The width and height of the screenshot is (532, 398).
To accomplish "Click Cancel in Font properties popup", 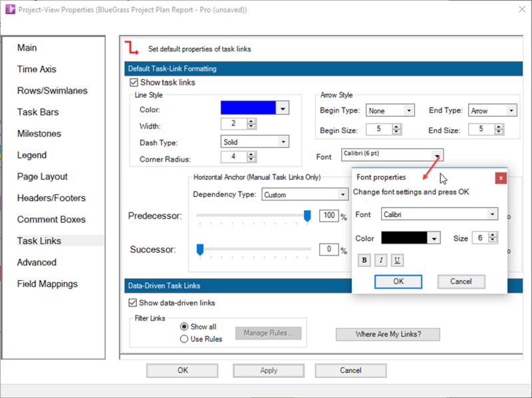I will point(461,282).
